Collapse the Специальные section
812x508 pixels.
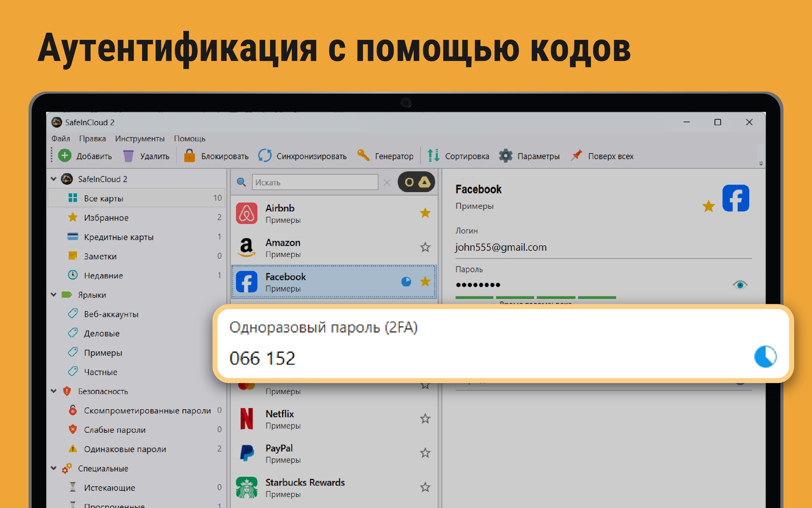click(x=53, y=468)
